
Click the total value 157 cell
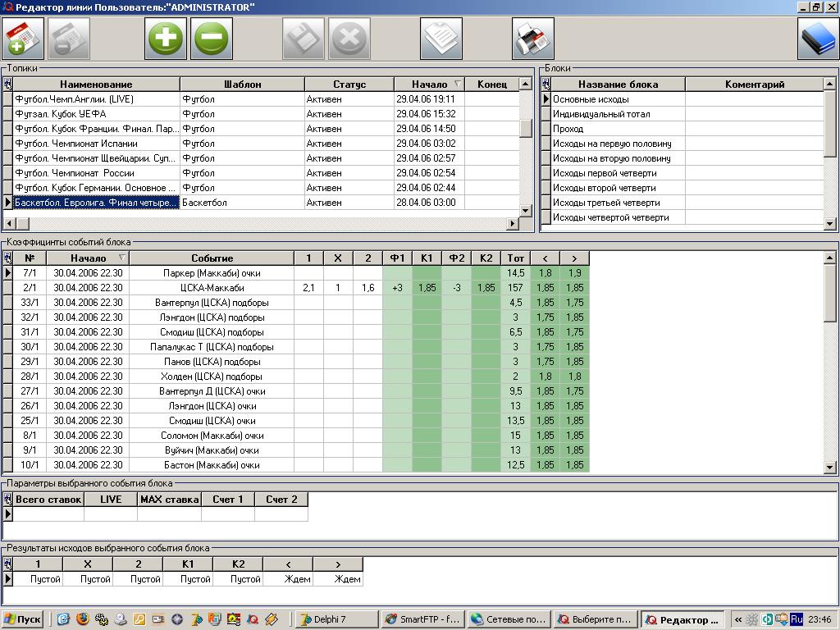515,288
